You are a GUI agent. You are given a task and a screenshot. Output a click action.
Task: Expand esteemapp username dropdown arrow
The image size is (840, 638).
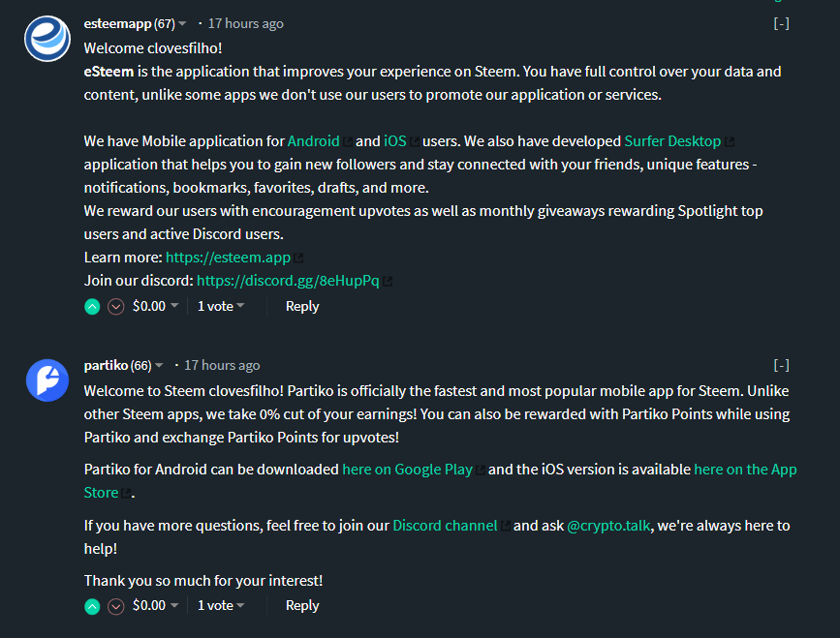pyautogui.click(x=182, y=23)
